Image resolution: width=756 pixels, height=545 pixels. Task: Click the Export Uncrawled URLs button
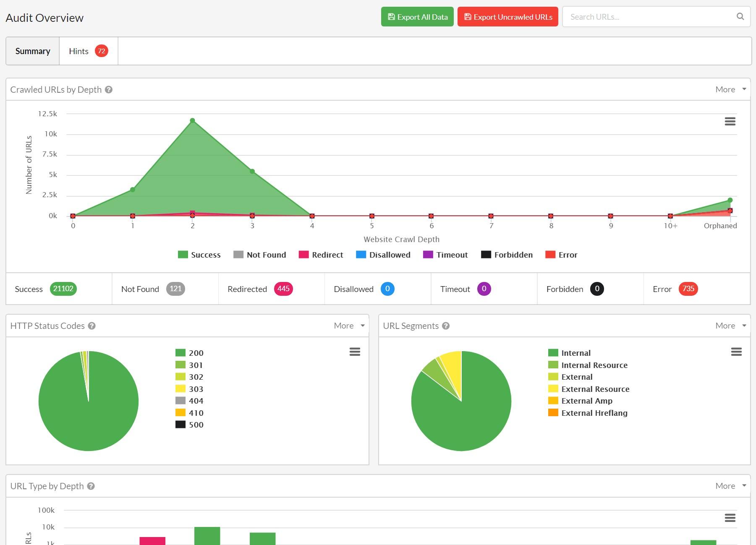coord(507,17)
